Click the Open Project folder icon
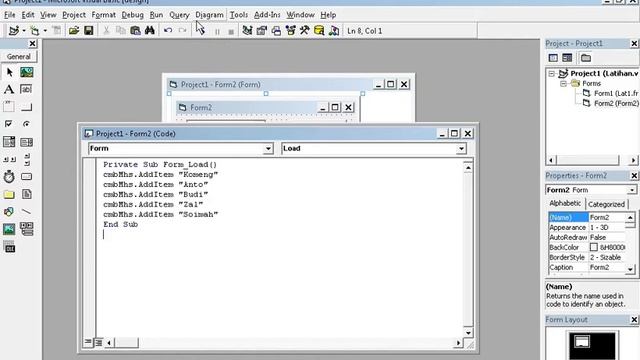The height and width of the screenshot is (360, 640). (74, 31)
